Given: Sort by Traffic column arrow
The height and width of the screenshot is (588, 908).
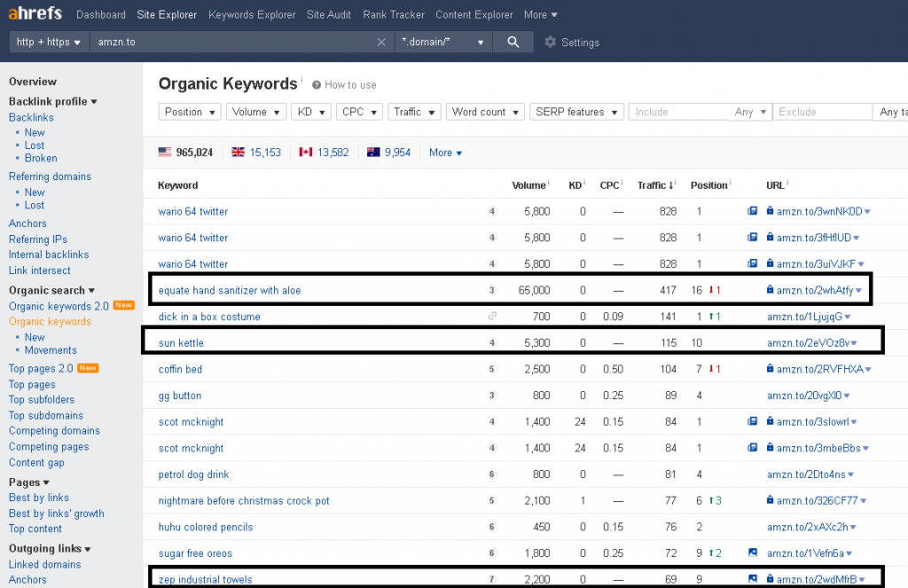Looking at the screenshot, I should [x=671, y=185].
